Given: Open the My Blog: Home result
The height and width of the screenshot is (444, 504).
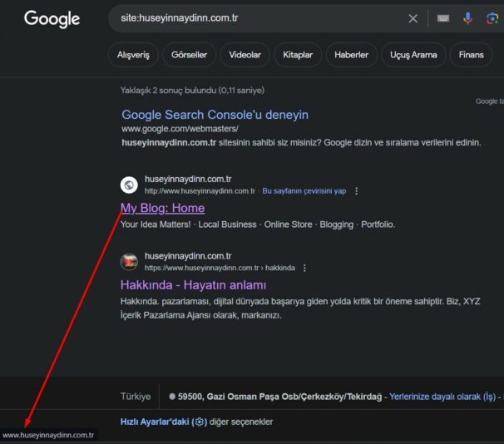Looking at the screenshot, I should click(x=162, y=208).
